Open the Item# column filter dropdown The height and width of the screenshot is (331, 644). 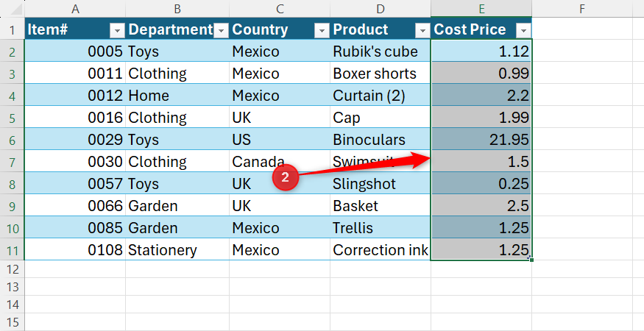[x=117, y=30]
